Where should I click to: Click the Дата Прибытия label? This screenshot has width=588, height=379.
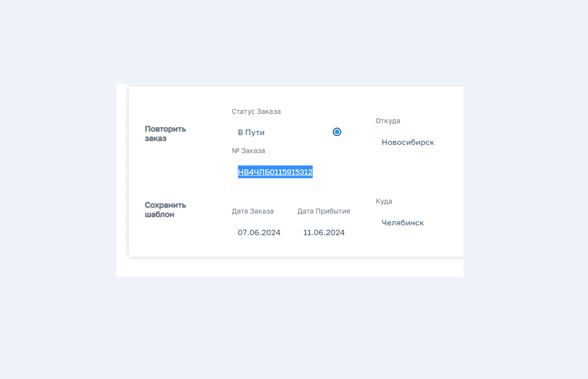[x=323, y=211]
